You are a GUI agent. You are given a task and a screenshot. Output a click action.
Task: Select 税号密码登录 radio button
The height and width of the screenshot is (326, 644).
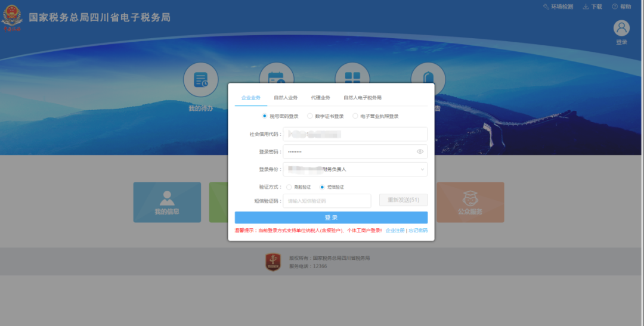265,116
